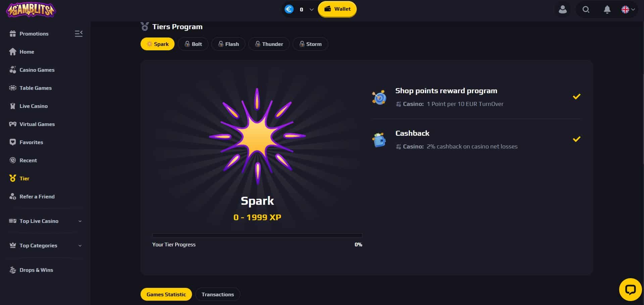Image resolution: width=644 pixels, height=305 pixels.
Task: Open the language flag dropdown
Action: click(628, 9)
